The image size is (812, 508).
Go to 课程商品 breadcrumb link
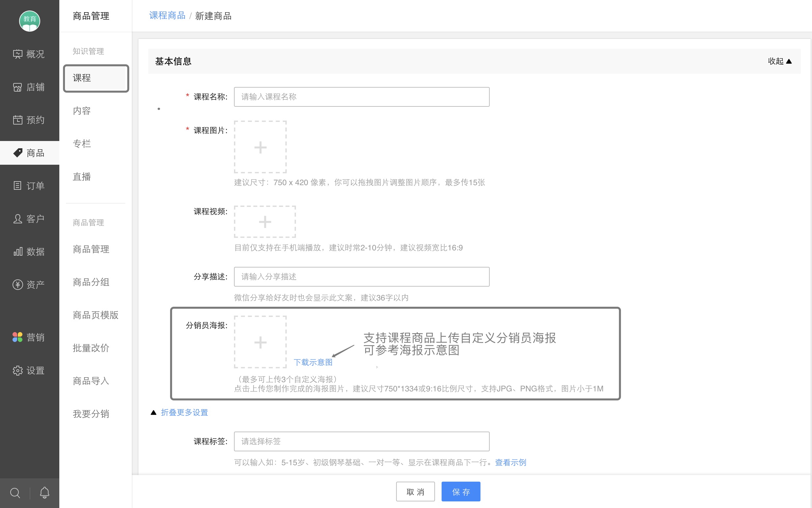[x=167, y=15]
